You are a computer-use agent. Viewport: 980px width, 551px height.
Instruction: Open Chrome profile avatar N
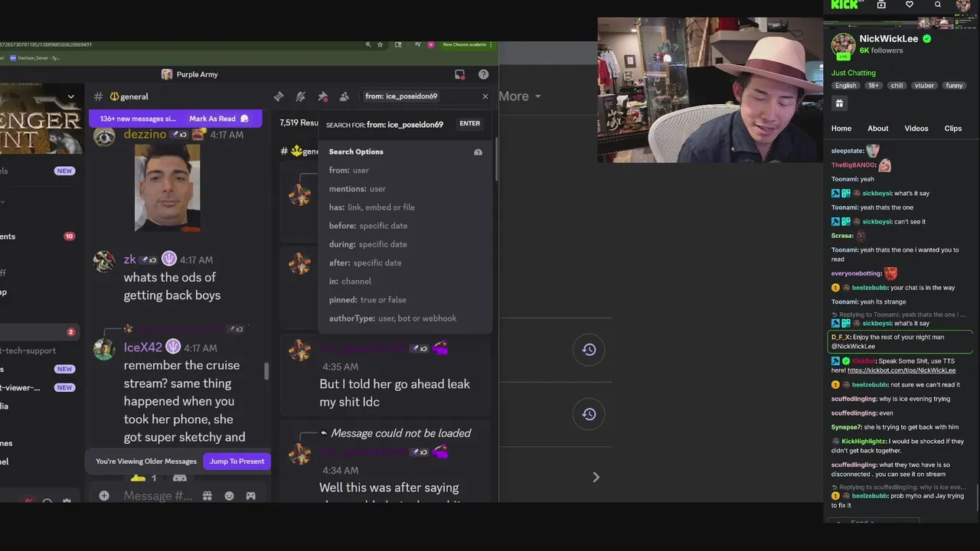point(431,44)
